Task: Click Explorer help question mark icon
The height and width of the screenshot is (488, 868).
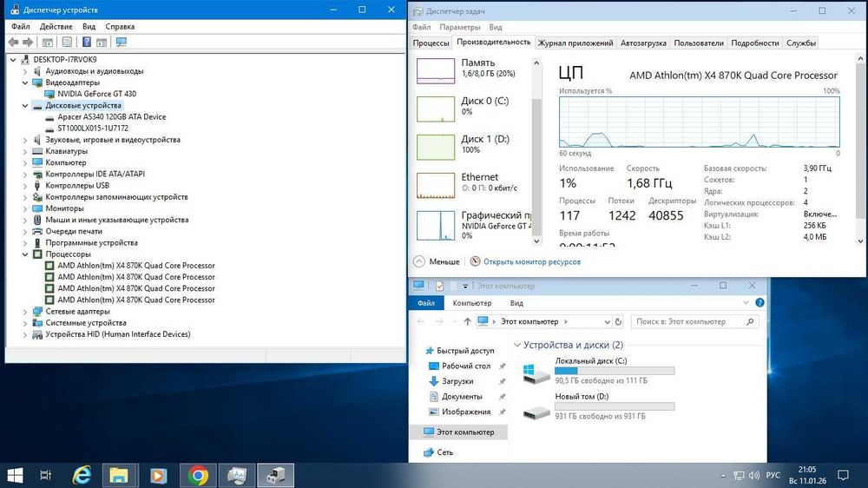Action: [759, 302]
